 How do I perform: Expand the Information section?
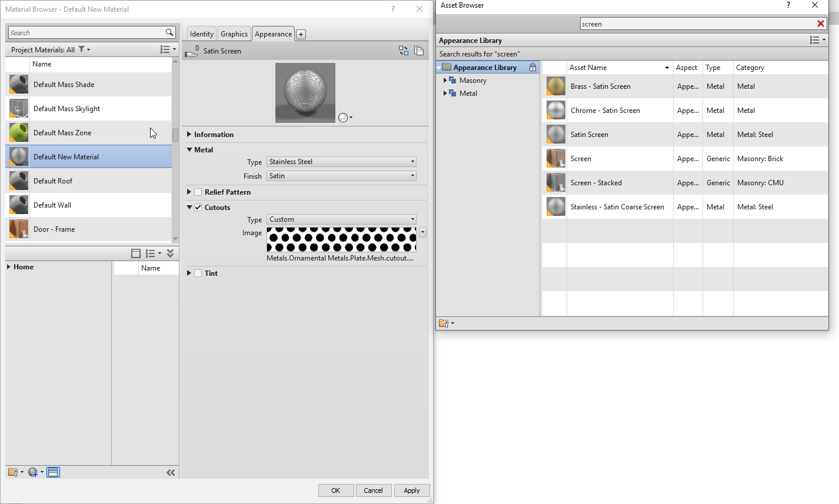[189, 135]
